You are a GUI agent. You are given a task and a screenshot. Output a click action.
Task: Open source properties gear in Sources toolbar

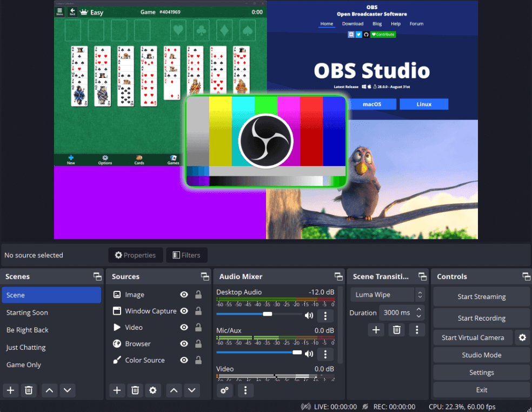point(153,390)
